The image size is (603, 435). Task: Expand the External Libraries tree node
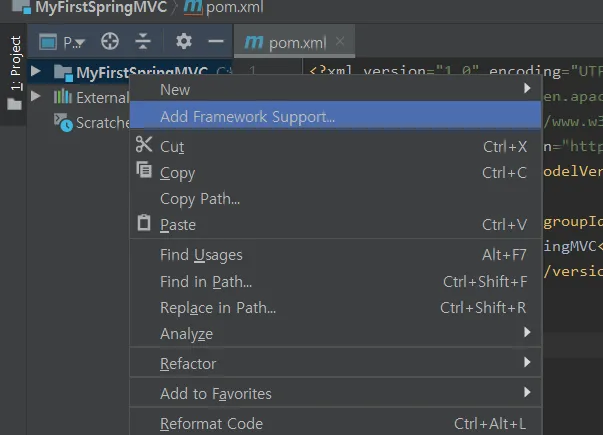pyautogui.click(x=36, y=97)
